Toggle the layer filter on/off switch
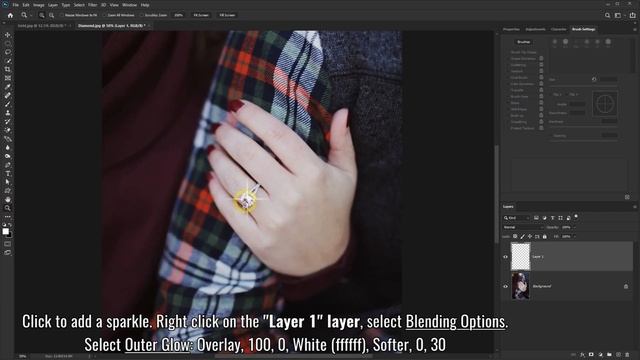 tap(576, 216)
